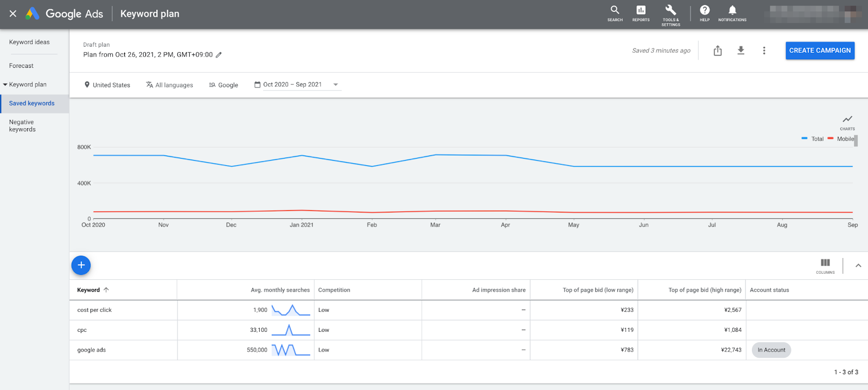Change the Google search network filter
The height and width of the screenshot is (390, 868).
[224, 85]
